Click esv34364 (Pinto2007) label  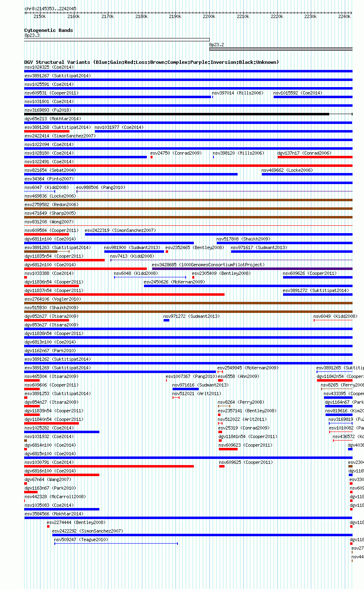[49, 179]
